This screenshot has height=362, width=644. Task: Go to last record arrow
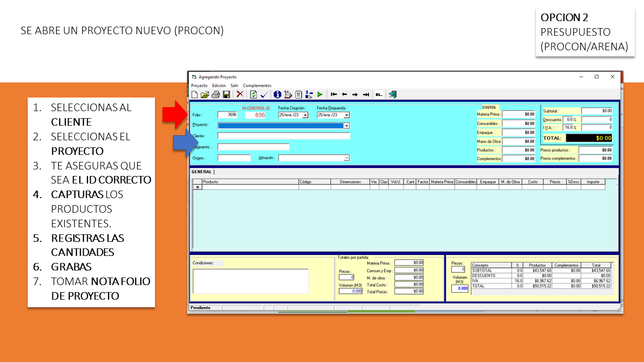366,95
